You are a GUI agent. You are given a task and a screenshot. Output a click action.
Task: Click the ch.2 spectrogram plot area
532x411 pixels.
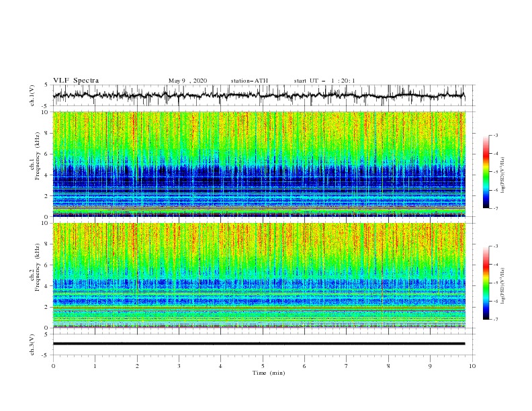259,275
